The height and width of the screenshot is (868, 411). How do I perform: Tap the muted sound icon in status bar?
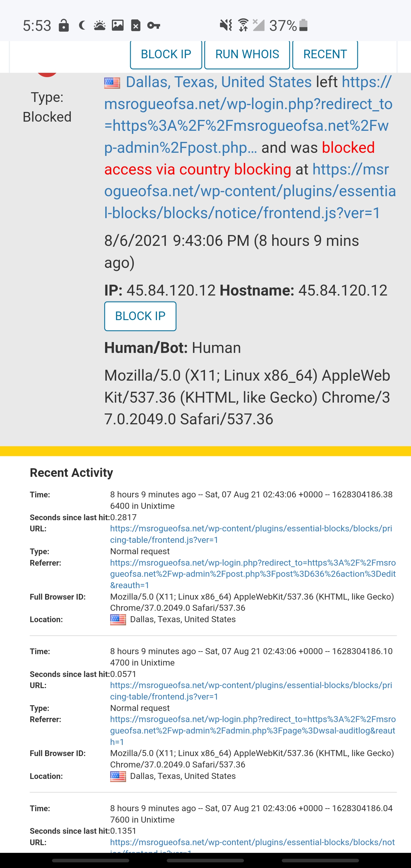(226, 25)
